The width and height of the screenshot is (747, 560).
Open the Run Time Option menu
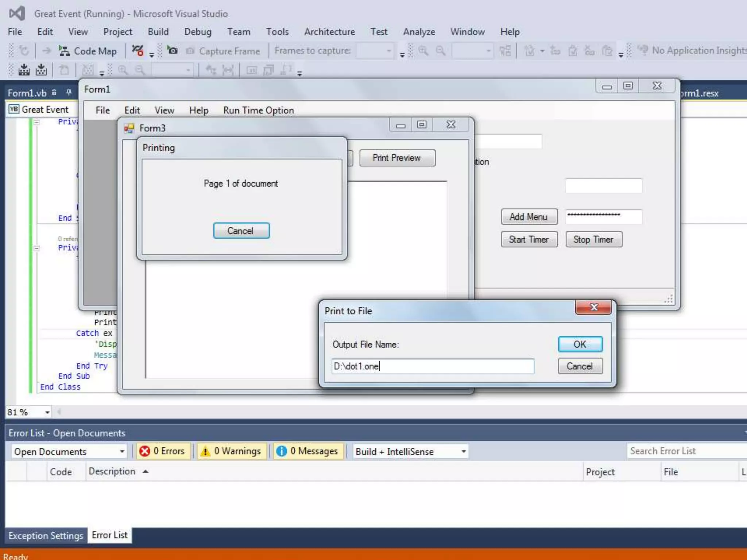coord(258,110)
